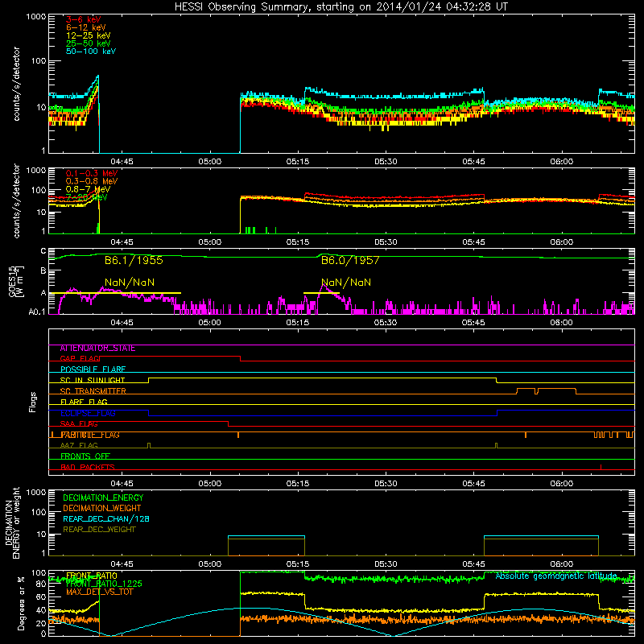644x644 pixels.
Task: Select the 6-12 keV legend label
Action: 86,27
